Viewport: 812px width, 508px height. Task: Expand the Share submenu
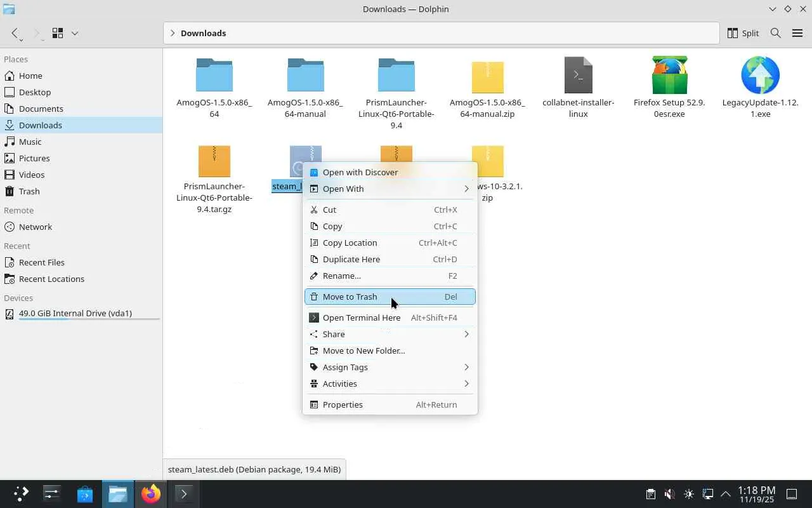point(390,334)
